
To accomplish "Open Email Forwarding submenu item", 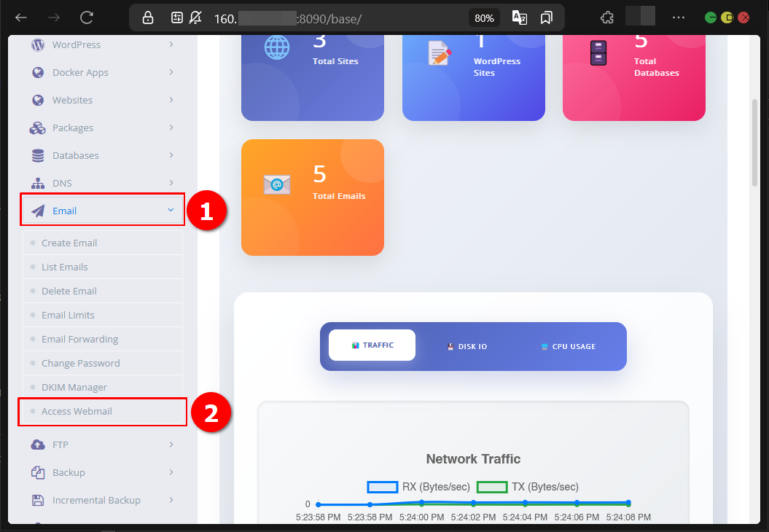I will [x=103, y=340].
